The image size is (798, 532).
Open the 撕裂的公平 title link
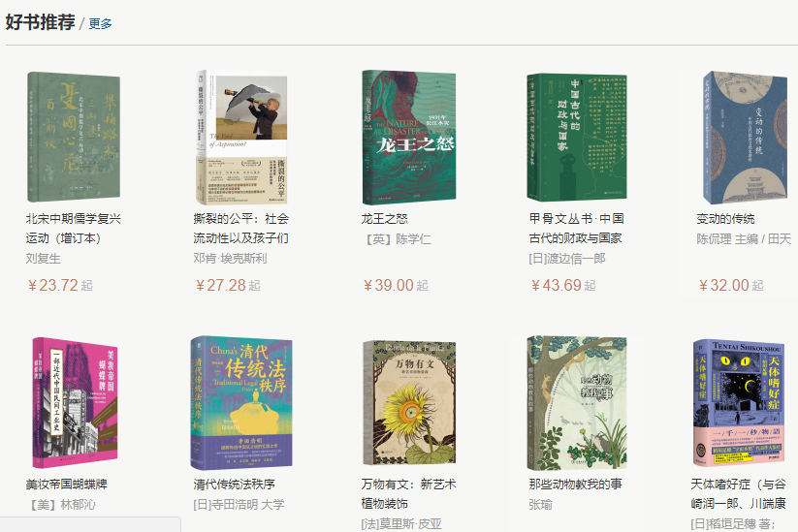pos(240,229)
